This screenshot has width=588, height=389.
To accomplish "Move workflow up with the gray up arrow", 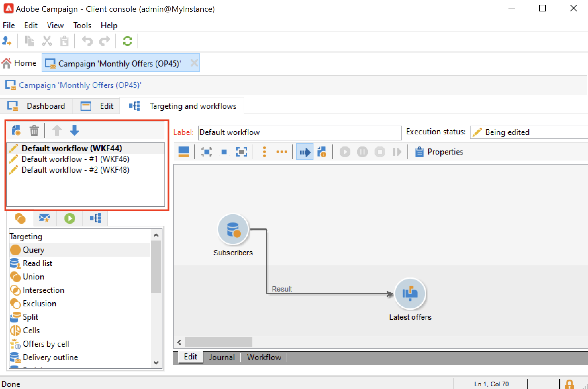I will 57,130.
